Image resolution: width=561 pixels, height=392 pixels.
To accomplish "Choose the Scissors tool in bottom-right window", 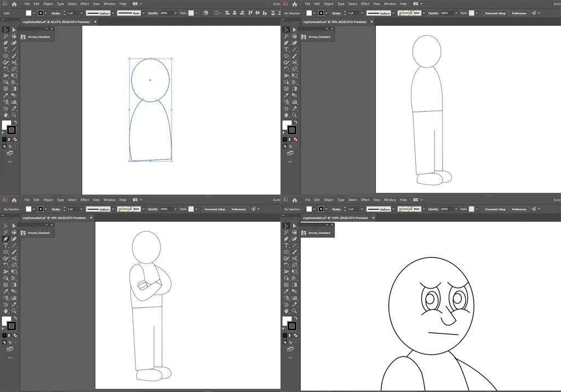I will [294, 258].
